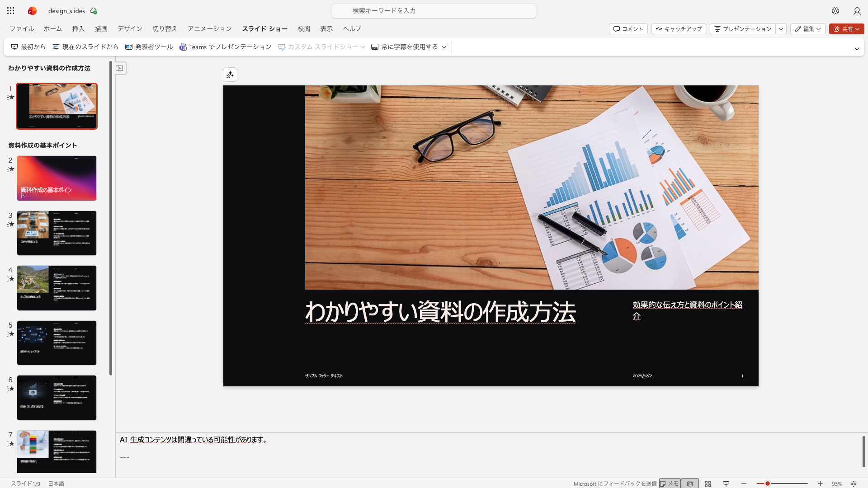Viewport: 868px width, 488px height.
Task: Open the 発表者ツール (Presenter tools)
Action: click(149, 47)
